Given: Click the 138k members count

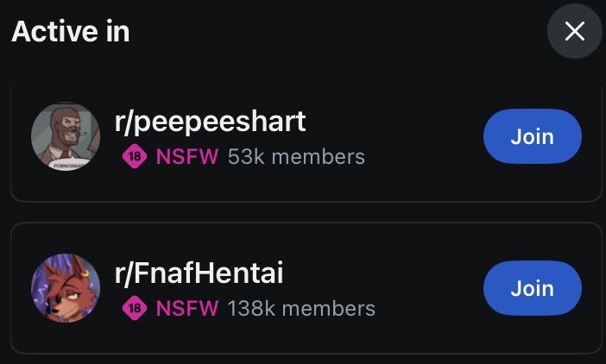Looking at the screenshot, I should (x=301, y=308).
